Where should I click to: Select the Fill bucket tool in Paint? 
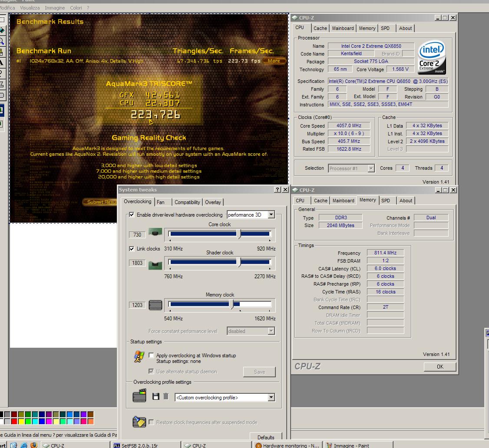pos(2,30)
